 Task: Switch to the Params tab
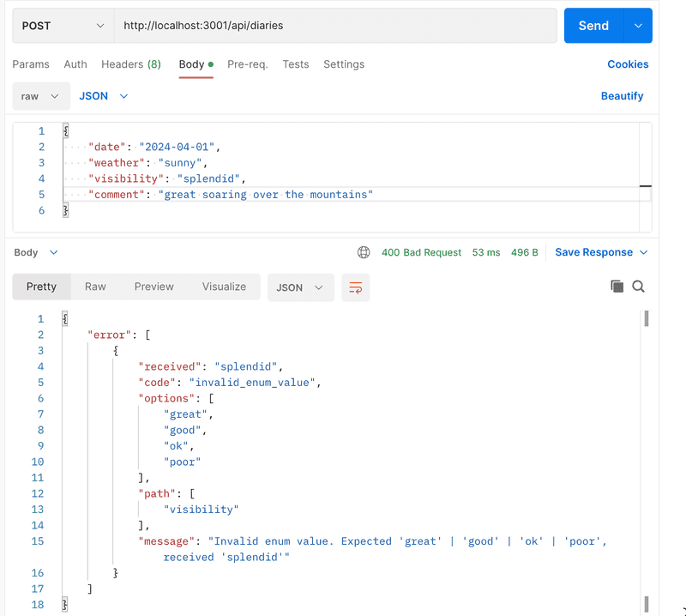(31, 64)
